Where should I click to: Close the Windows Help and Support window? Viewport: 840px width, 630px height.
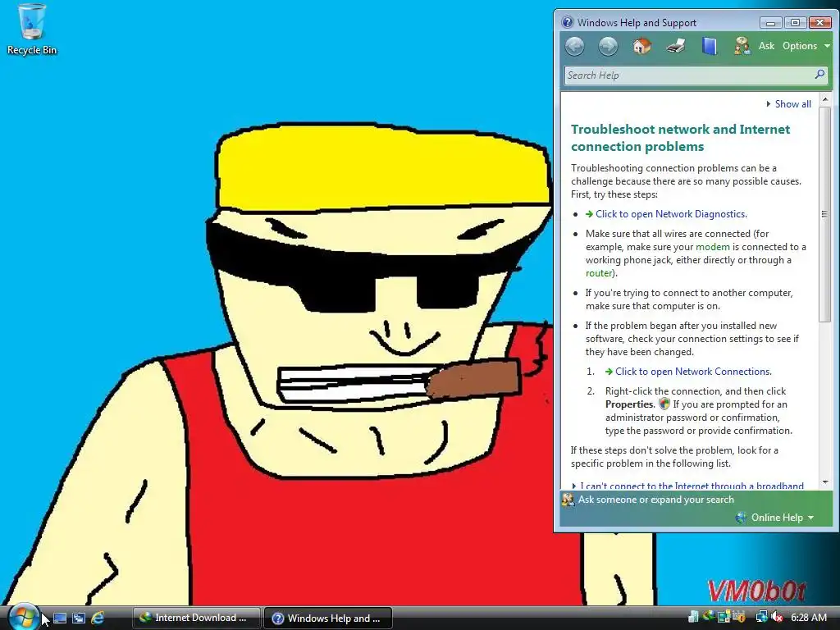(x=819, y=22)
